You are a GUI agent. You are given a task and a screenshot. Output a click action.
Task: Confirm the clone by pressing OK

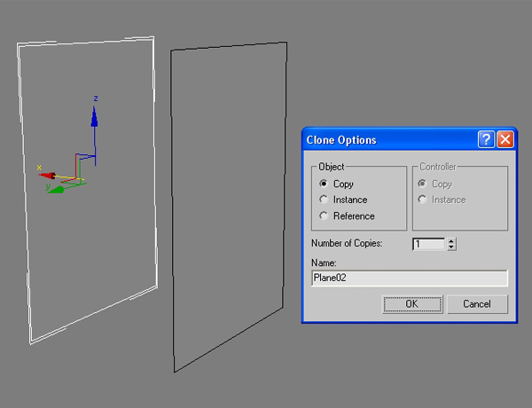click(x=411, y=304)
